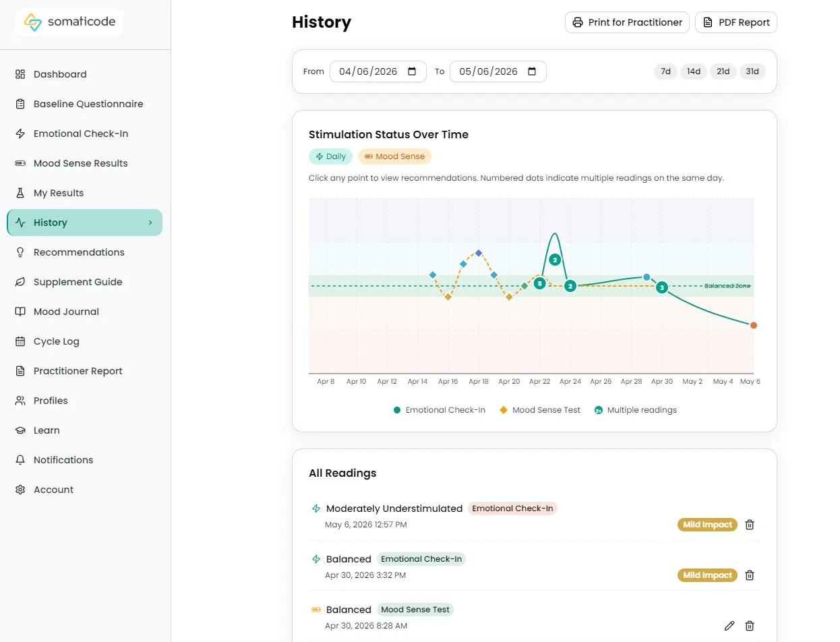This screenshot has height=642, width=840.
Task: Select the 14d range
Action: pyautogui.click(x=694, y=71)
